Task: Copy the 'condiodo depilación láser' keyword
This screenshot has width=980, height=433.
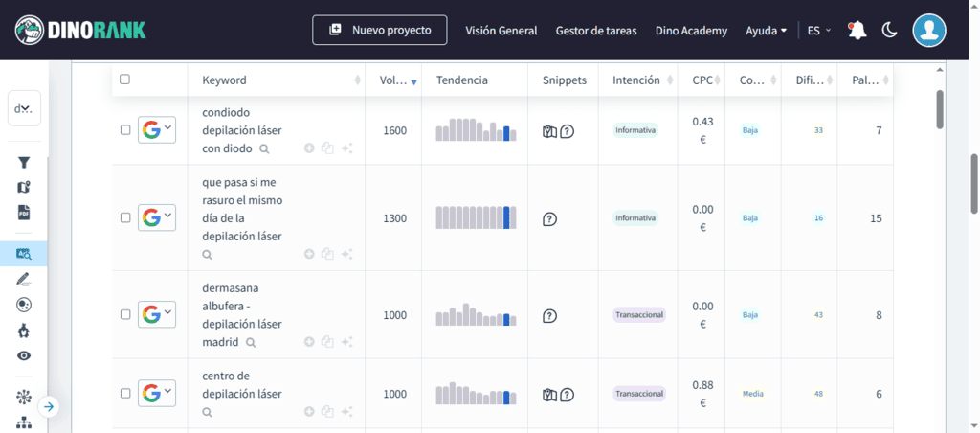Action: [327, 148]
